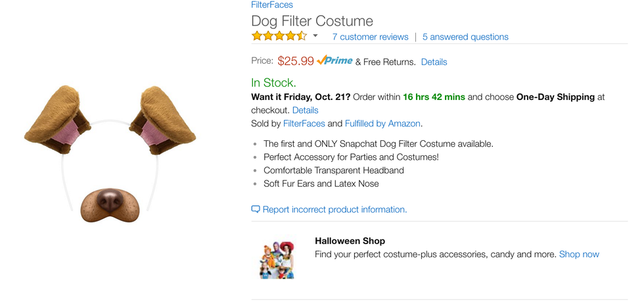Screen dimensions: 644x302
Task: Open the 7 customer reviews link
Action: point(370,37)
